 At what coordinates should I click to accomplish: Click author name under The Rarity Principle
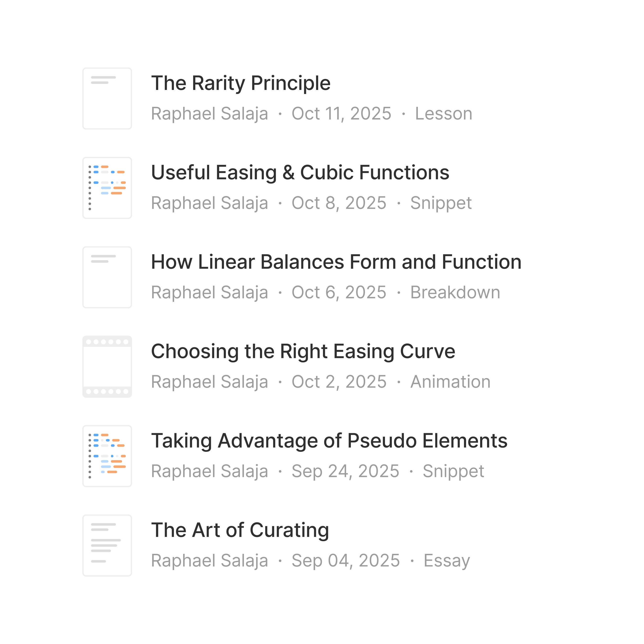(209, 114)
